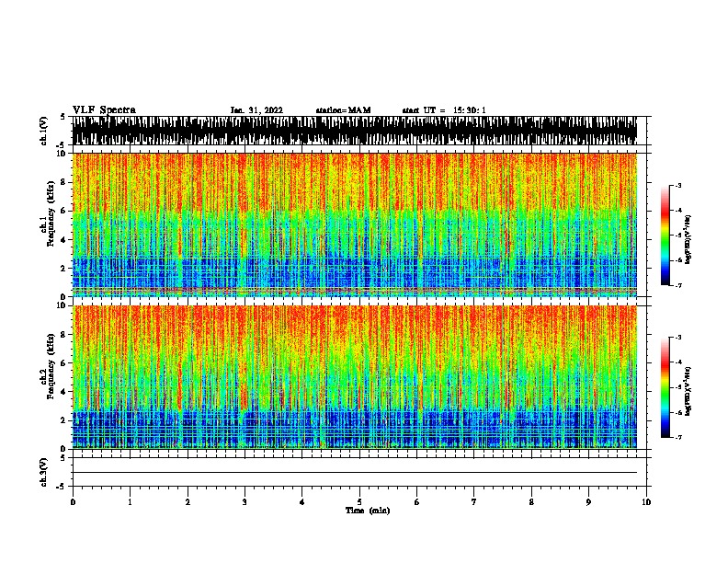Click the ch.2 color bar '-7' label
Image resolution: width=728 pixels, height=563 pixels.
click(x=677, y=438)
